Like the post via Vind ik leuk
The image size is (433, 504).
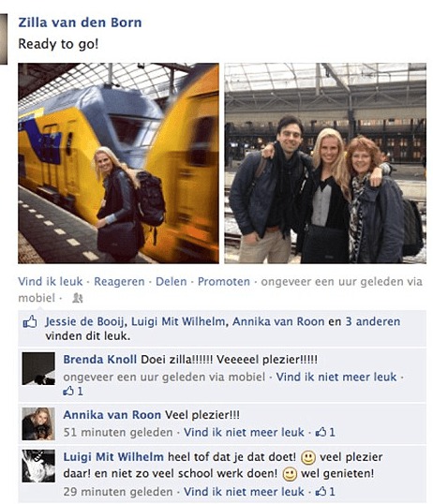coord(51,282)
